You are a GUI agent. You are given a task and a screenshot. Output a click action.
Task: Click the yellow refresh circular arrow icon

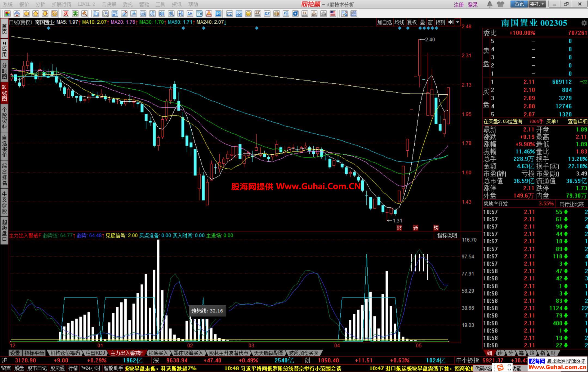tap(54, 14)
